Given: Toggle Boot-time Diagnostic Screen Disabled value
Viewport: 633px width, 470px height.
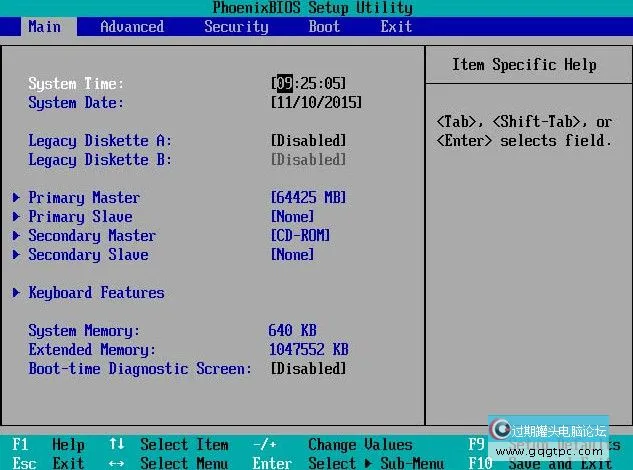Looking at the screenshot, I should tap(308, 369).
